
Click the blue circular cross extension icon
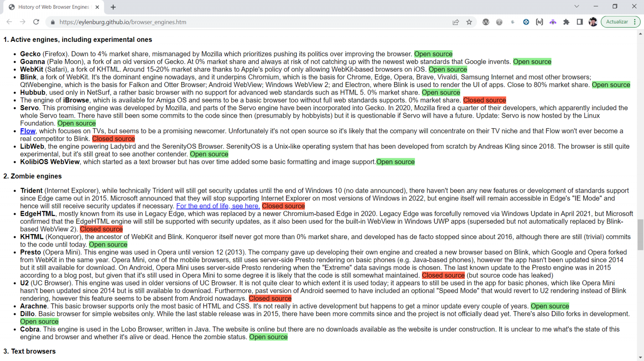(526, 22)
